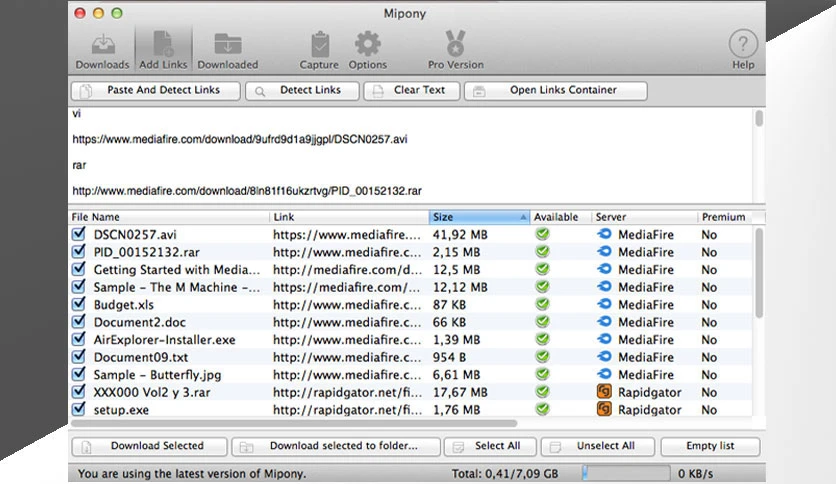Sort by Server column header
The width and height of the screenshot is (836, 484).
coord(644,217)
